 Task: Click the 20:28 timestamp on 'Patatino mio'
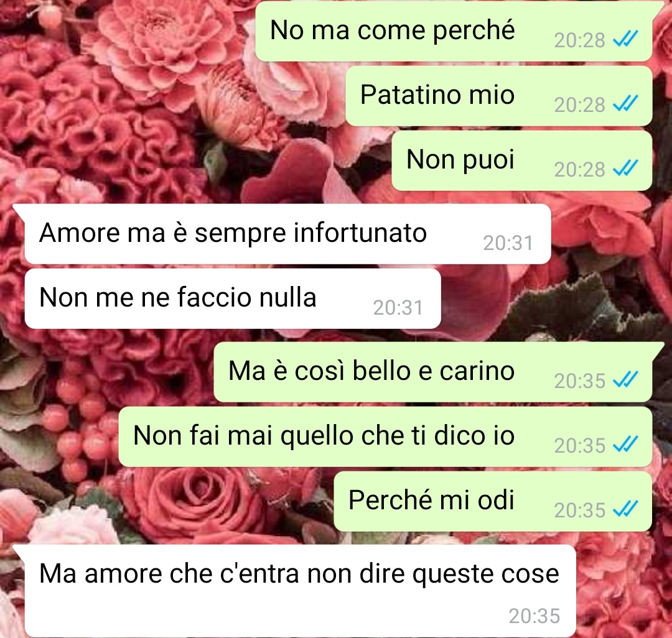[579, 105]
